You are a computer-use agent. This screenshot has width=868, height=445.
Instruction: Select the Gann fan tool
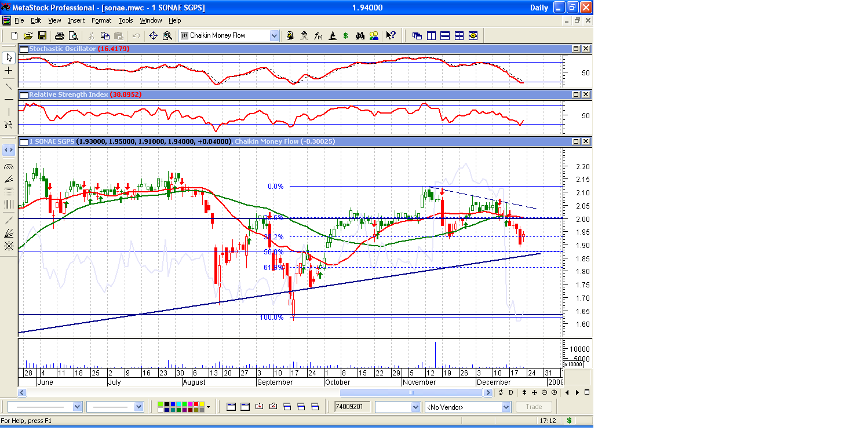(x=9, y=233)
